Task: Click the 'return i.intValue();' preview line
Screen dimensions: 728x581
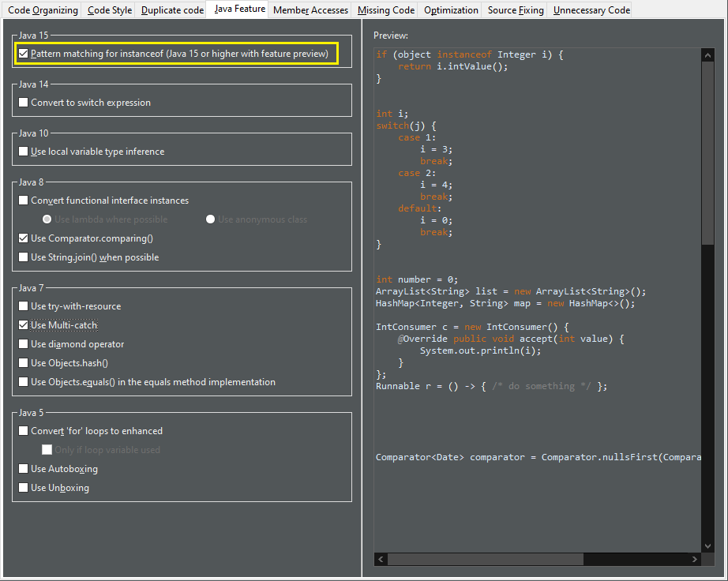Action: tap(452, 66)
